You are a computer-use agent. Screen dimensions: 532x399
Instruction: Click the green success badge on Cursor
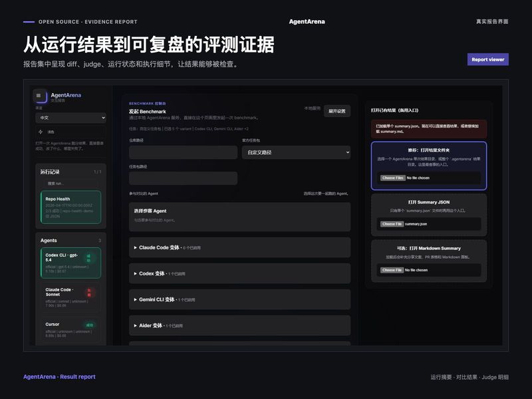tap(89, 325)
